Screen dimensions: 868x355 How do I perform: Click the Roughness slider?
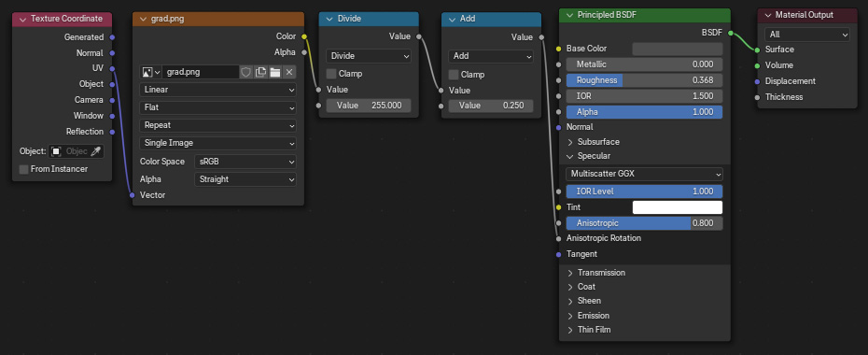coord(644,80)
